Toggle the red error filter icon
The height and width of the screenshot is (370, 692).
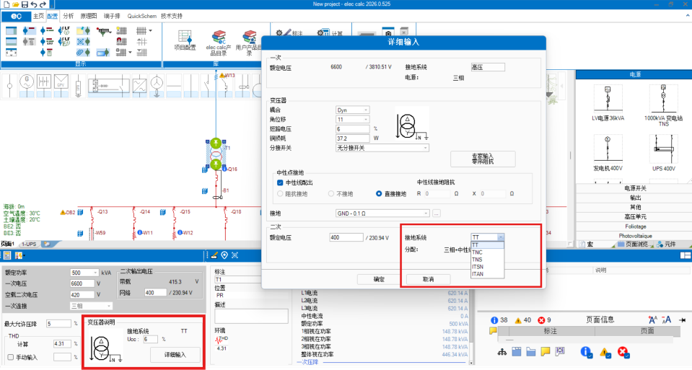coord(623,352)
